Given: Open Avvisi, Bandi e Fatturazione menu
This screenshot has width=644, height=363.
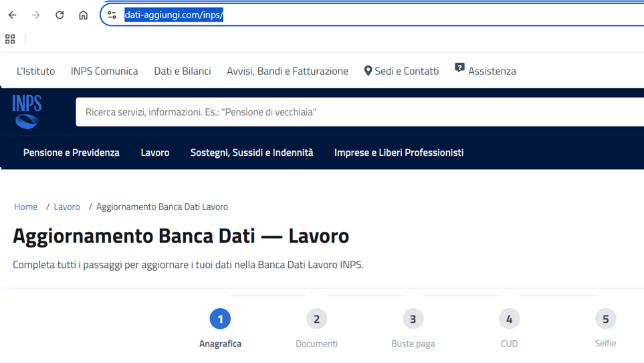Looking at the screenshot, I should coord(288,71).
